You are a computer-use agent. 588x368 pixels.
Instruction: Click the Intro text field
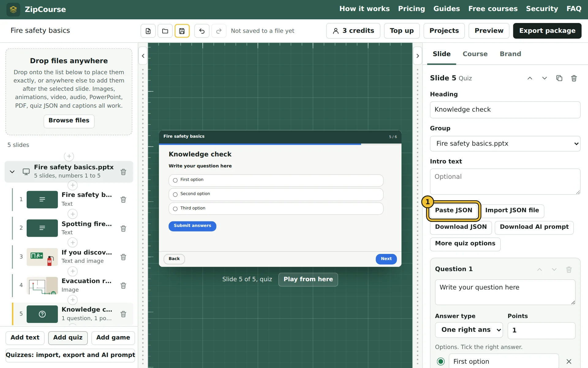pyautogui.click(x=505, y=182)
